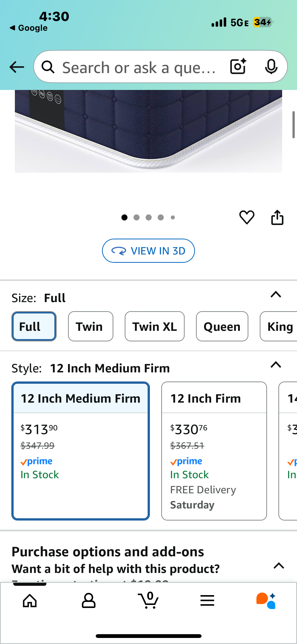Open the account profile icon
Image resolution: width=297 pixels, height=644 pixels.
click(x=89, y=601)
